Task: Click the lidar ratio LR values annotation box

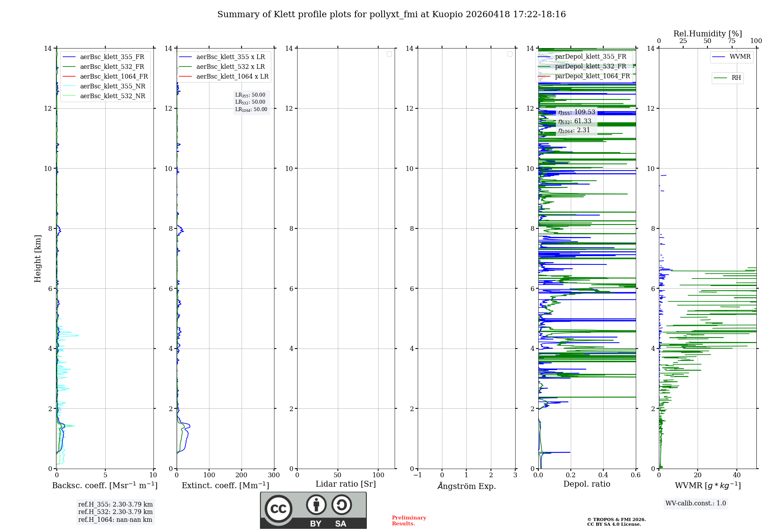Action: click(x=251, y=102)
